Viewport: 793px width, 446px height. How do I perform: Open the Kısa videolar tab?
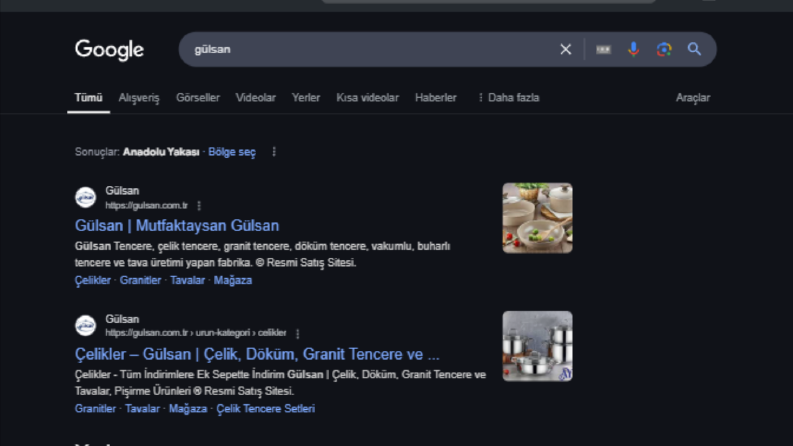tap(368, 98)
